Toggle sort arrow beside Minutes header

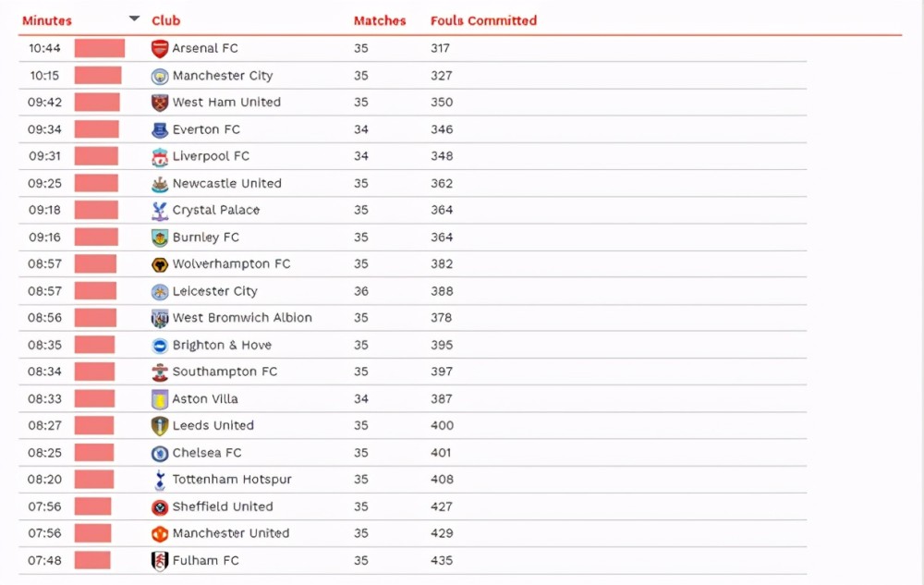click(x=134, y=18)
